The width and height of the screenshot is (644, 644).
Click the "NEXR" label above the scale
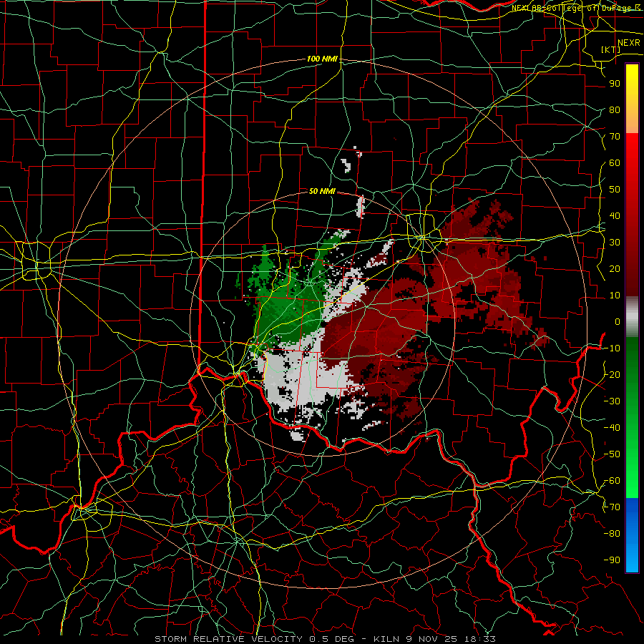pos(629,43)
